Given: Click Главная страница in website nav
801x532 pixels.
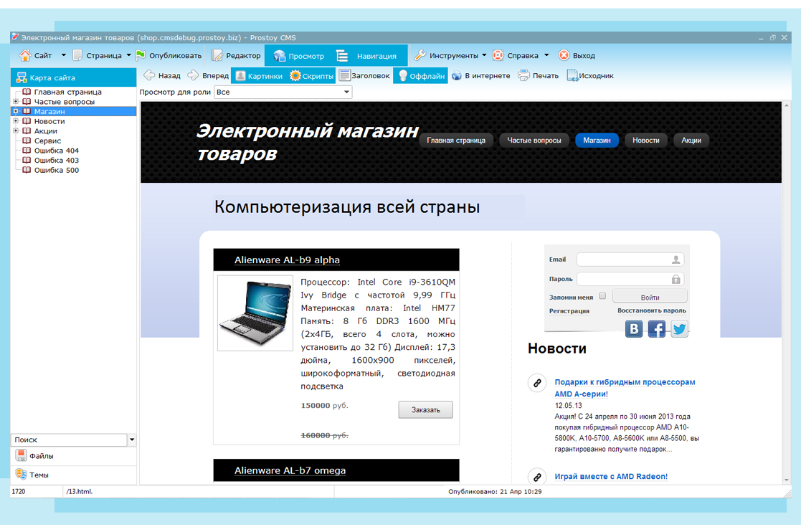Looking at the screenshot, I should (x=455, y=141).
